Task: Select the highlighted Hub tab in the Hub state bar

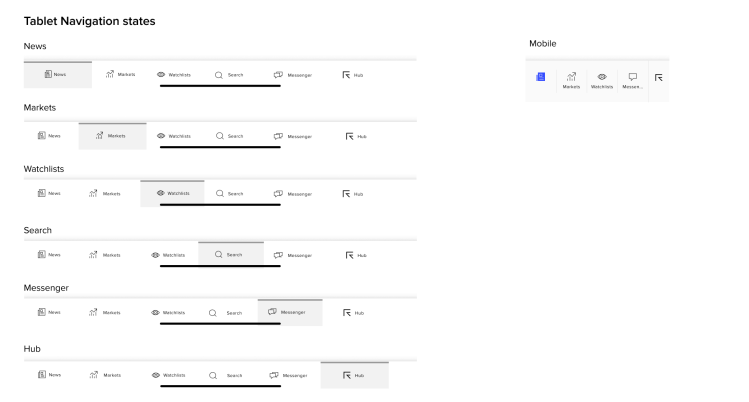Action: [x=354, y=375]
